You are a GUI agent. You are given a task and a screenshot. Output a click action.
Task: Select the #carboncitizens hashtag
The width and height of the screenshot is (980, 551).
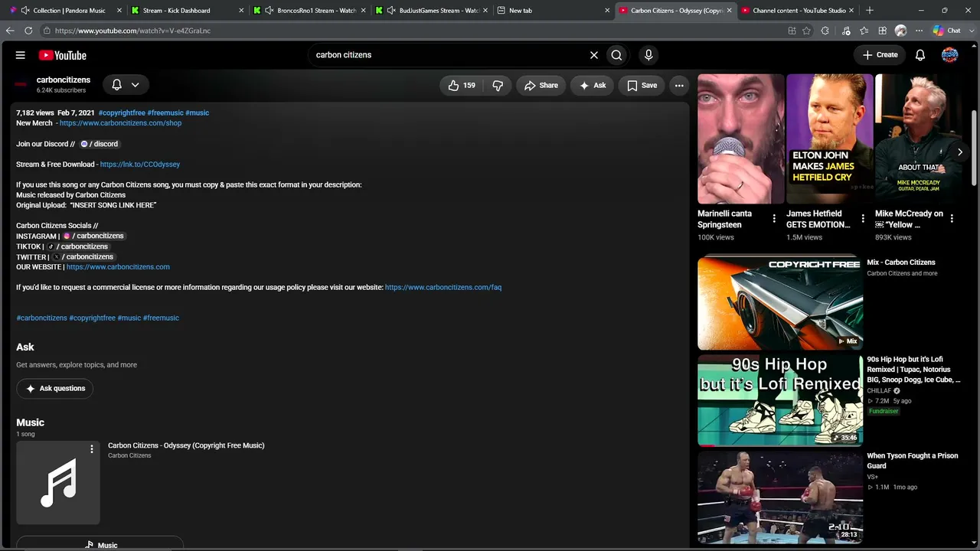click(41, 318)
